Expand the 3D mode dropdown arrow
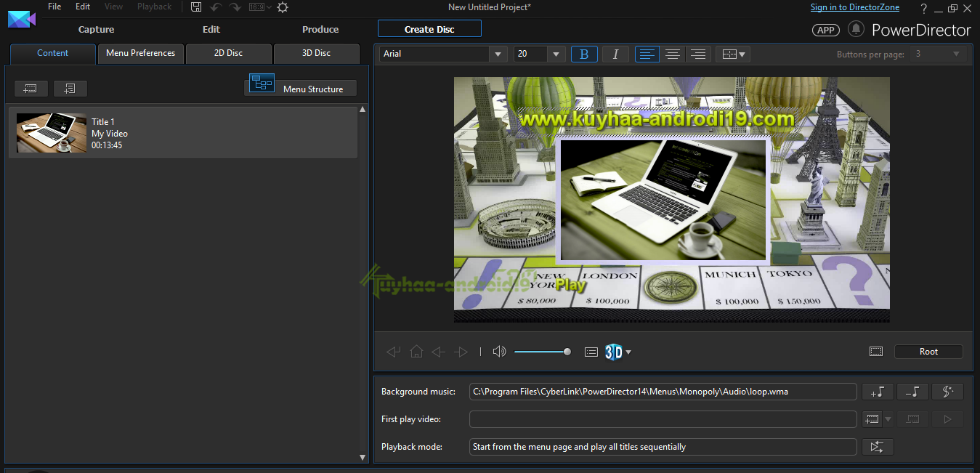This screenshot has width=980, height=473. coord(628,352)
